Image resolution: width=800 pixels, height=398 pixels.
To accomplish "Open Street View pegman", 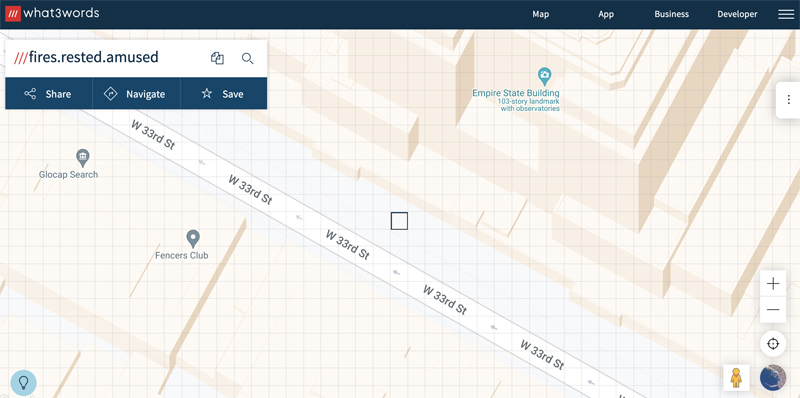I will [736, 378].
